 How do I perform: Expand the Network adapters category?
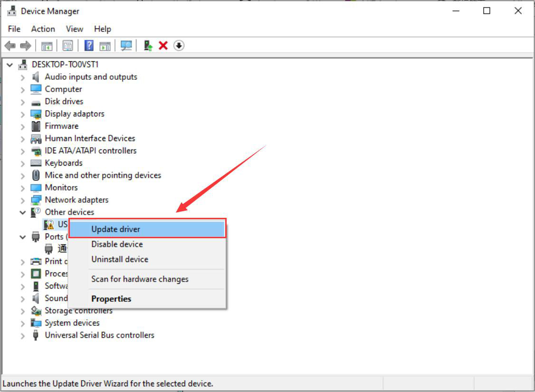point(22,200)
